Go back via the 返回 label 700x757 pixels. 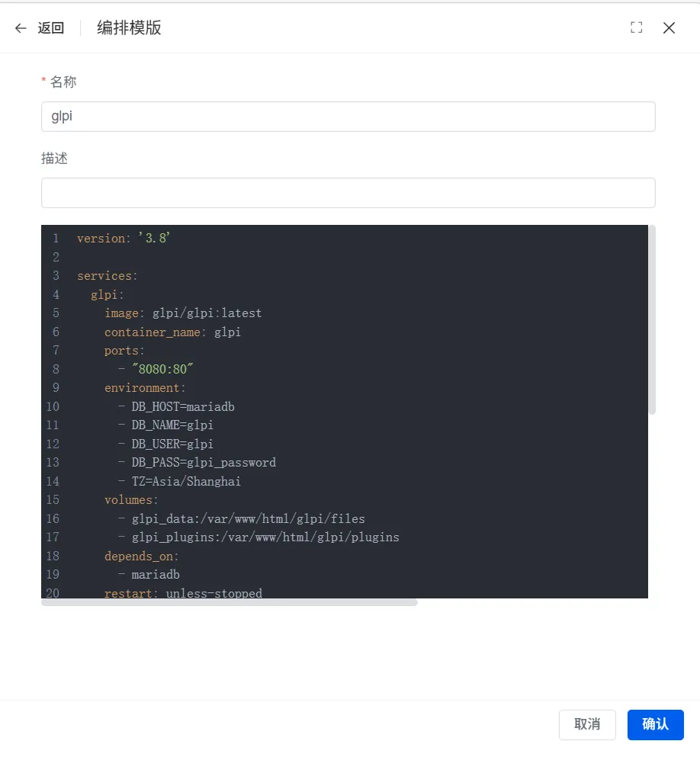click(50, 28)
